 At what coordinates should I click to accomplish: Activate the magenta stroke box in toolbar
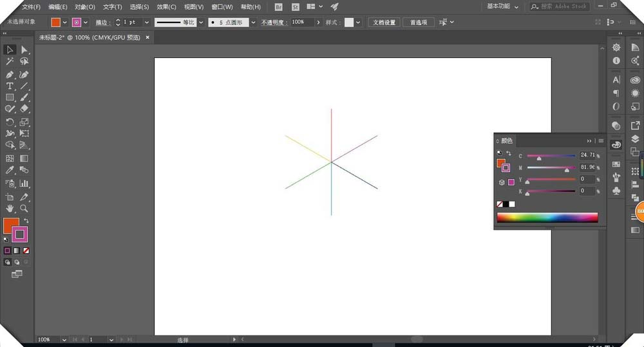(20, 235)
